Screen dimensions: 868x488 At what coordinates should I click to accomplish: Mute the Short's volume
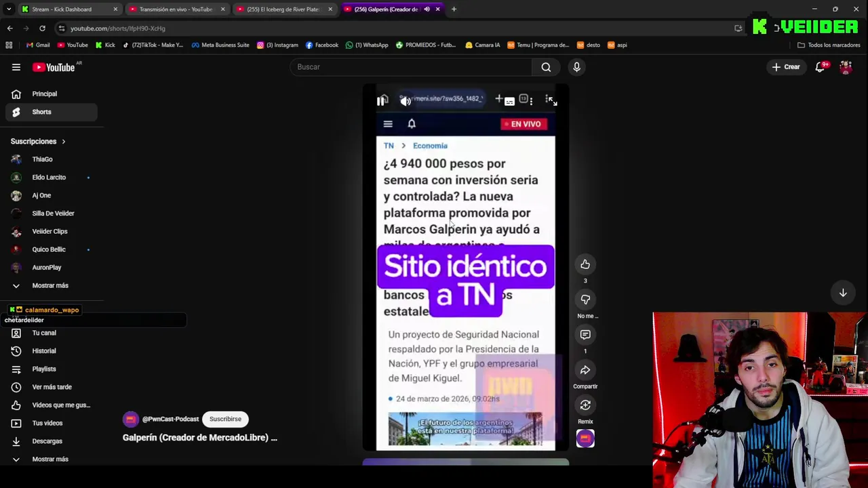click(406, 100)
